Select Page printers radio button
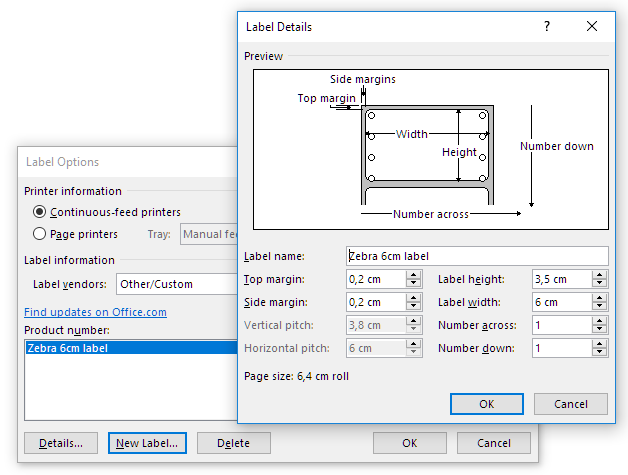 click(40, 234)
